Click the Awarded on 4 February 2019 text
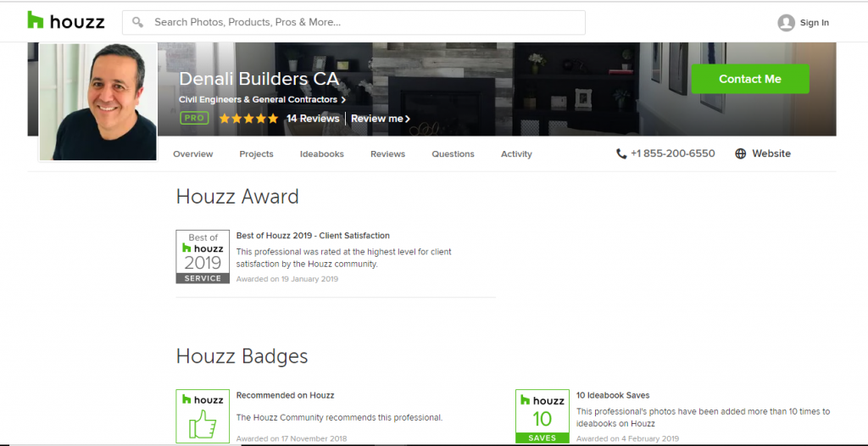868x446 pixels. click(x=628, y=438)
